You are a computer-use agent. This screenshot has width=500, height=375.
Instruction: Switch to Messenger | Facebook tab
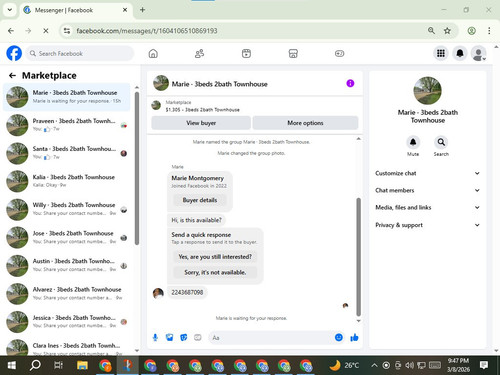pos(75,10)
